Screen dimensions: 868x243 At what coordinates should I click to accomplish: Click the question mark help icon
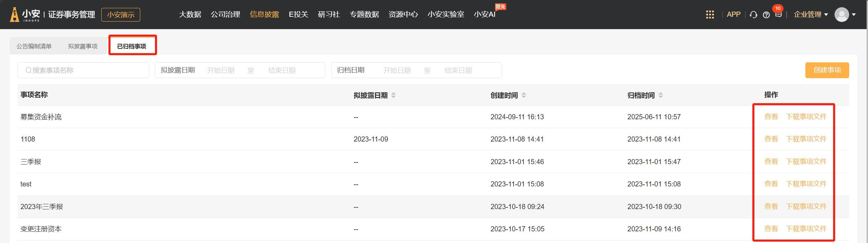(x=766, y=15)
